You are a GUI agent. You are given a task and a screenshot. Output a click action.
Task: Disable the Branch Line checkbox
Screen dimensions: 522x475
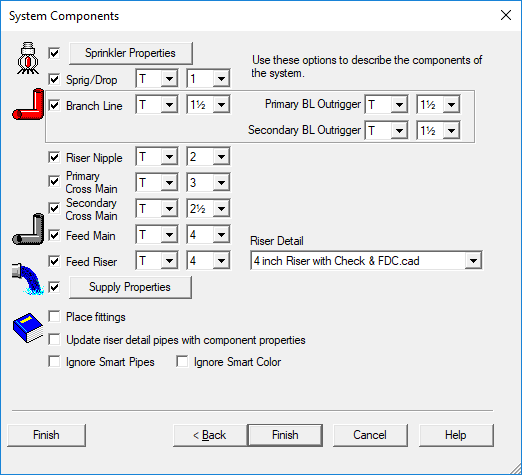(54, 105)
